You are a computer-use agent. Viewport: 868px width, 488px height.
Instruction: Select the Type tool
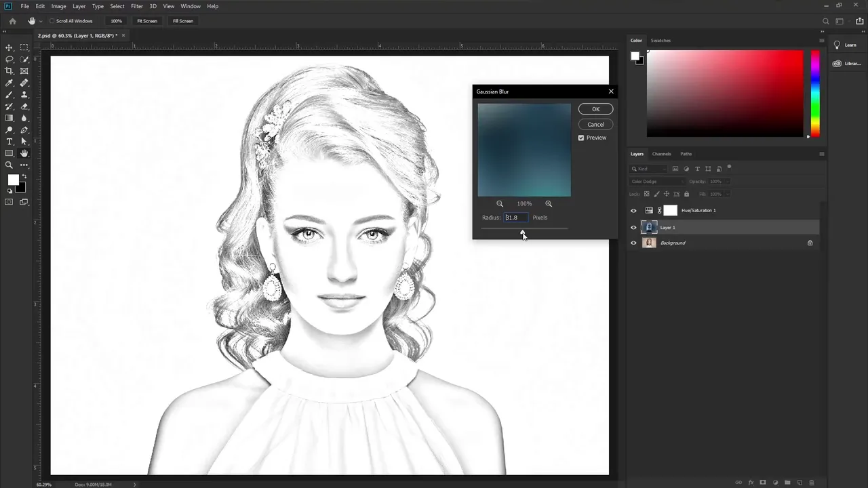tap(9, 142)
